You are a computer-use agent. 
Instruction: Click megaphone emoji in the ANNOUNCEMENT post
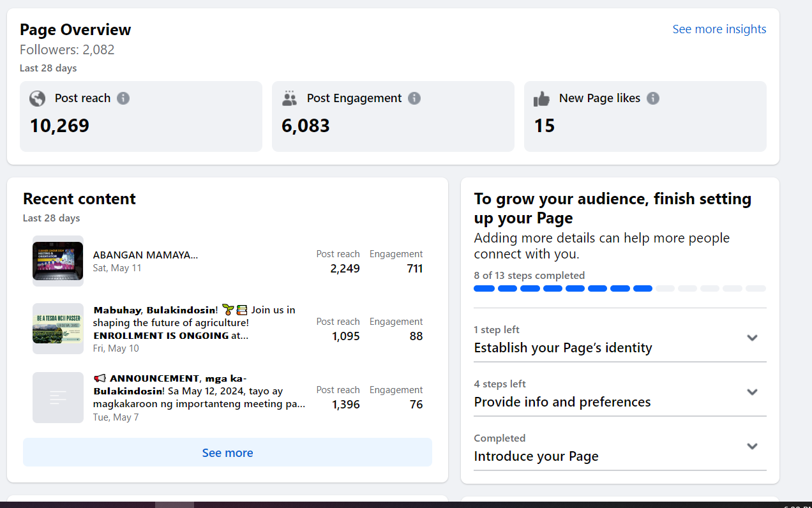[x=100, y=378]
